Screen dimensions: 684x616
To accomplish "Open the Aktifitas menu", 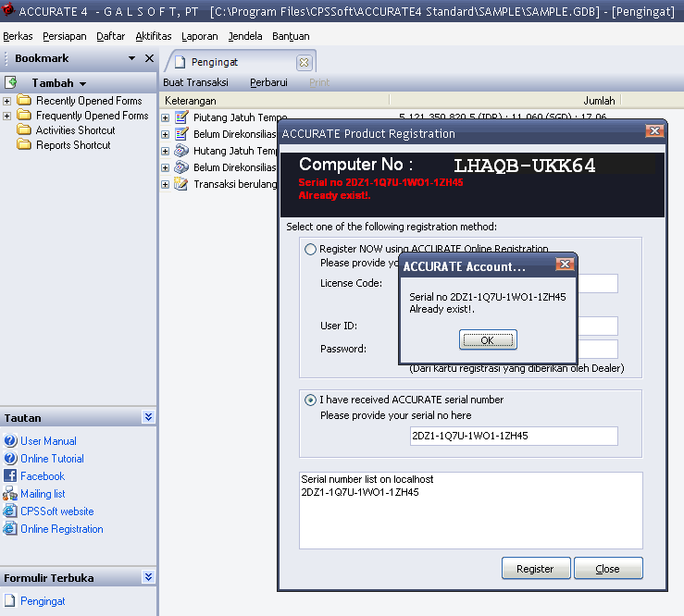I will click(154, 36).
